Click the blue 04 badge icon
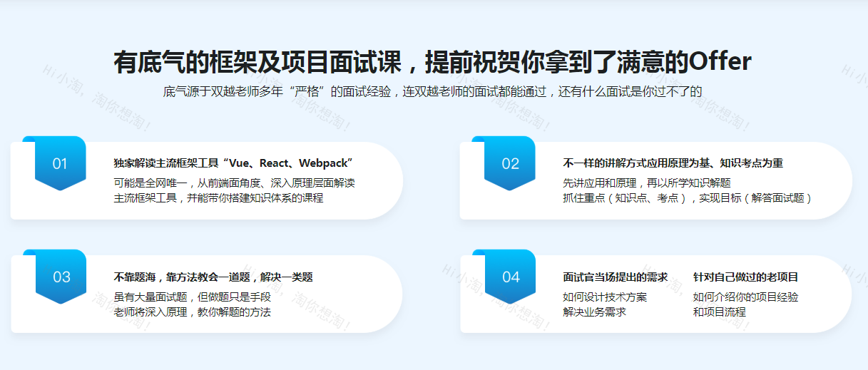This screenshot has height=370, width=868. coord(509,277)
